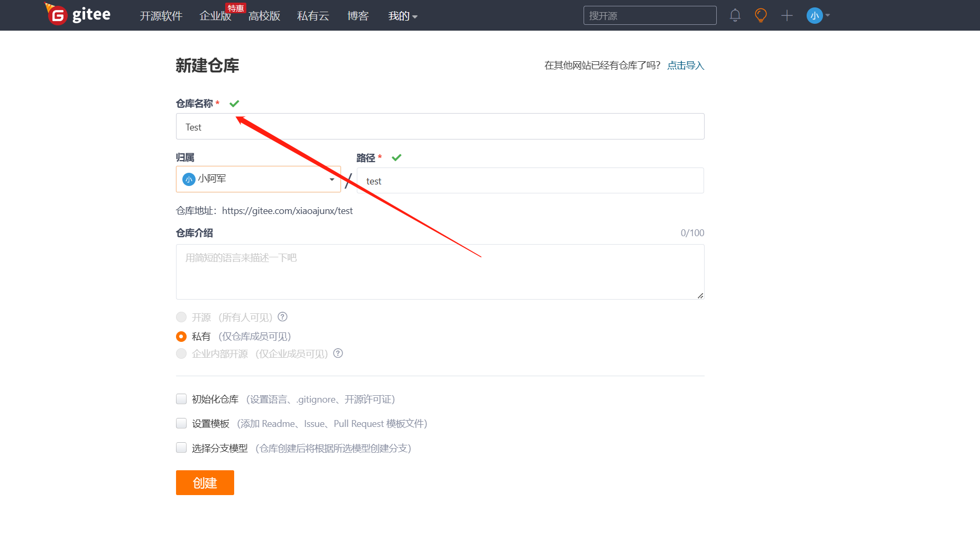Click inside the 仓库介绍 description field
The image size is (980, 540).
click(x=440, y=272)
